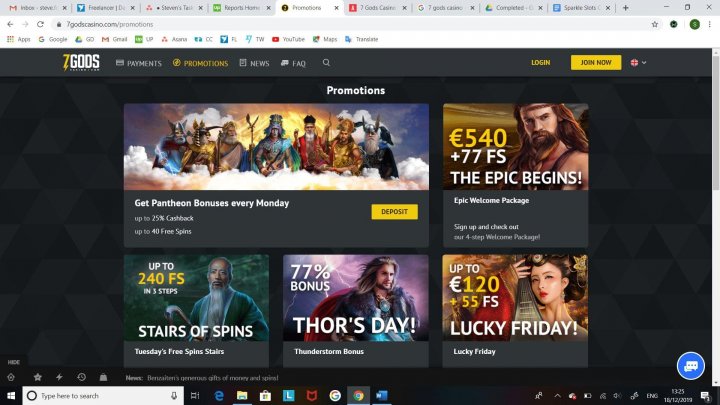Bookmark this page with star icon
Screen dimensions: 720x405
coord(655,24)
